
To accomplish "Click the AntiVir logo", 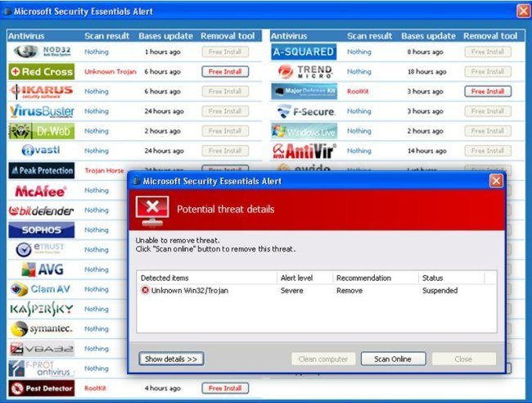I will [304, 151].
